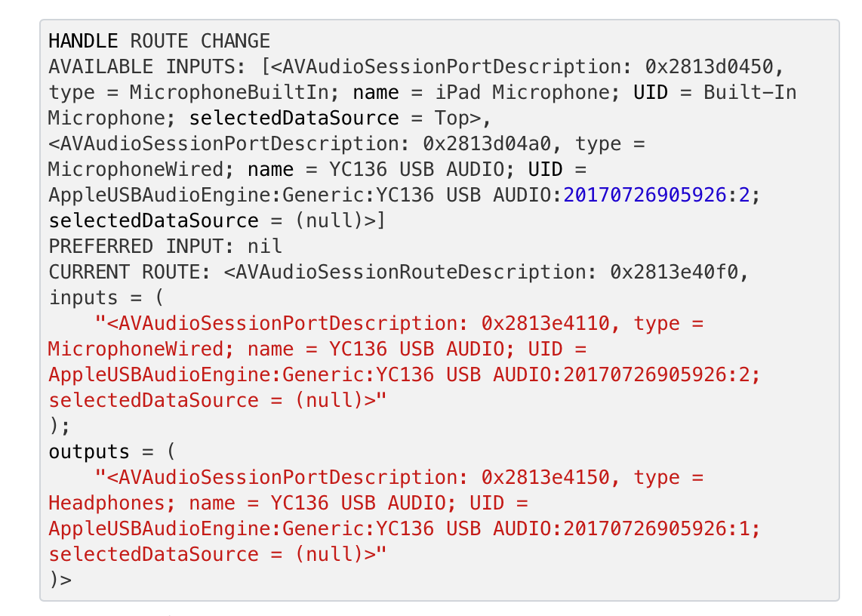Click the blue 20170726905926:2 number
The image size is (862, 616).
[x=656, y=195]
